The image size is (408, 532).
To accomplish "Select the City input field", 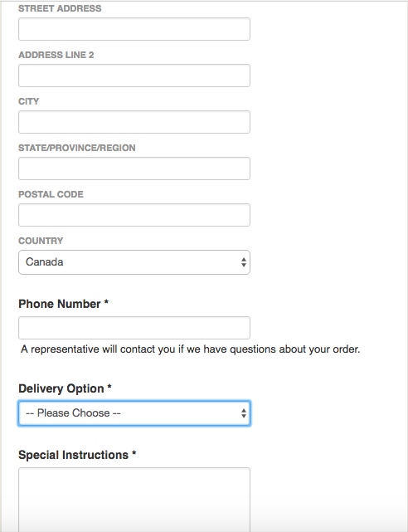I will [x=134, y=122].
